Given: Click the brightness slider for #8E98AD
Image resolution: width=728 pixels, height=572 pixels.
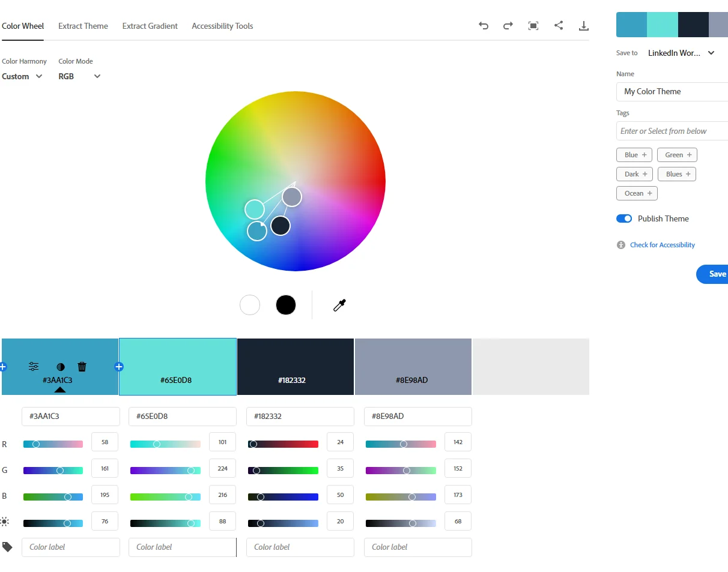Looking at the screenshot, I should 401,523.
